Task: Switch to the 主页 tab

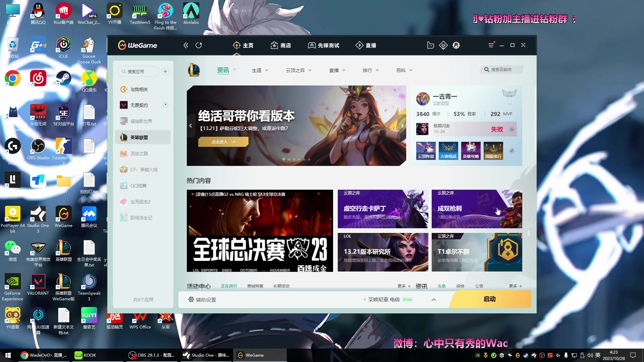Action: [x=243, y=45]
